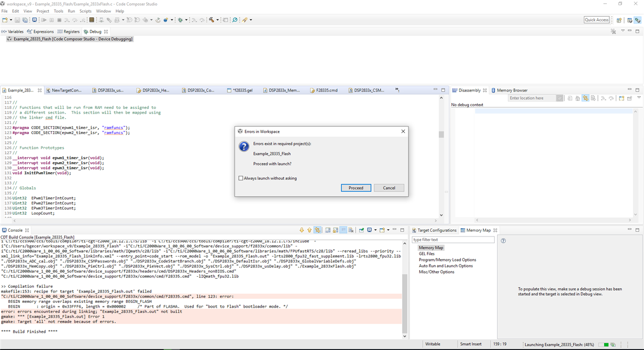This screenshot has width=644, height=350.
Task: Click the Terminate debug session icon
Action: point(59,20)
